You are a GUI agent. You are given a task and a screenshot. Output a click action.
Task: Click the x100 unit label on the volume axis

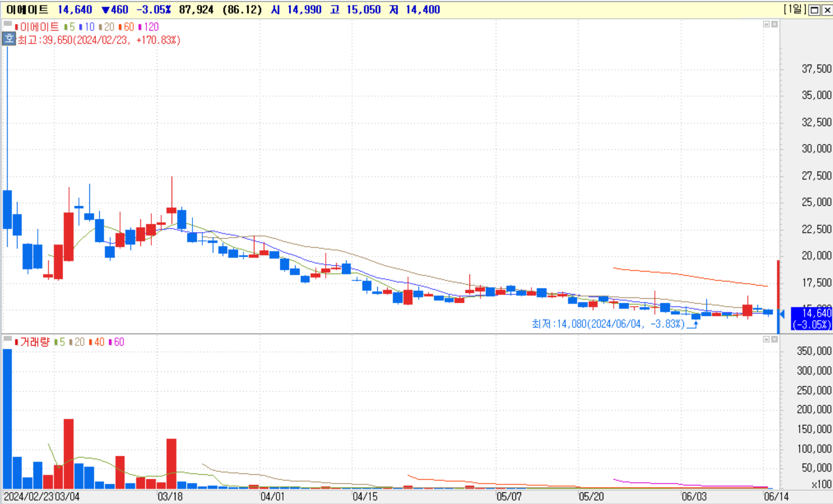821,484
